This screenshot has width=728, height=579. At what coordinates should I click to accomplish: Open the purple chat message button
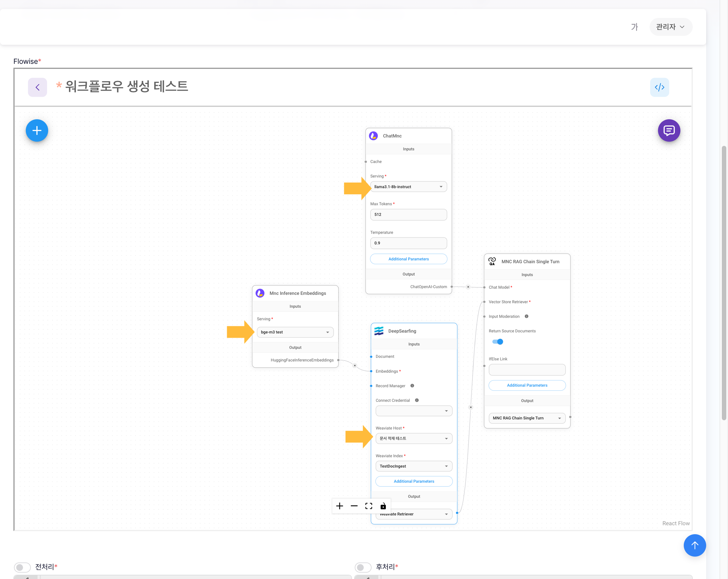(x=669, y=131)
